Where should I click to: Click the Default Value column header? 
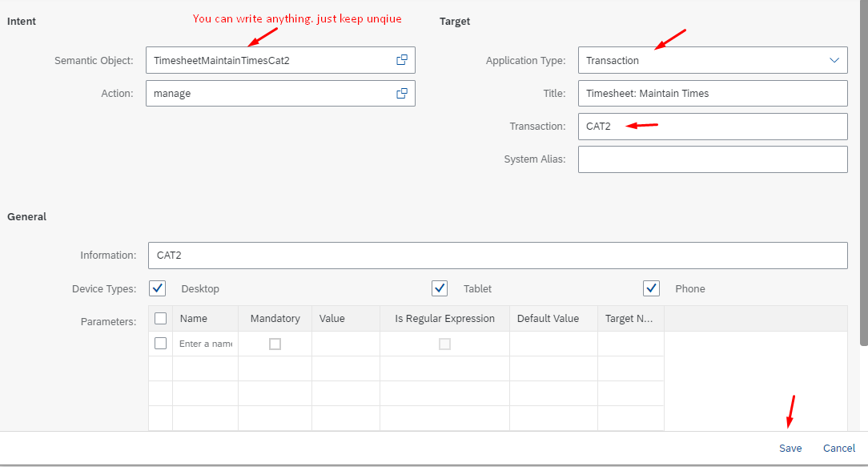(x=548, y=318)
